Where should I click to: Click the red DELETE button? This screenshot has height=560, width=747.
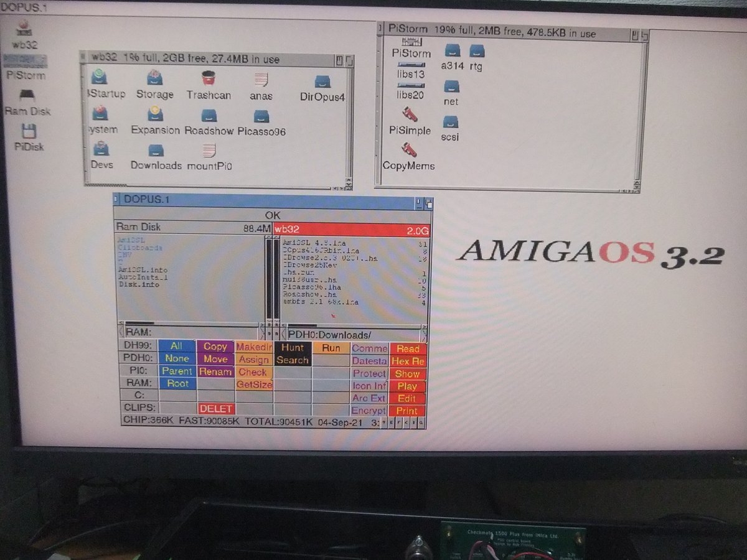point(216,409)
